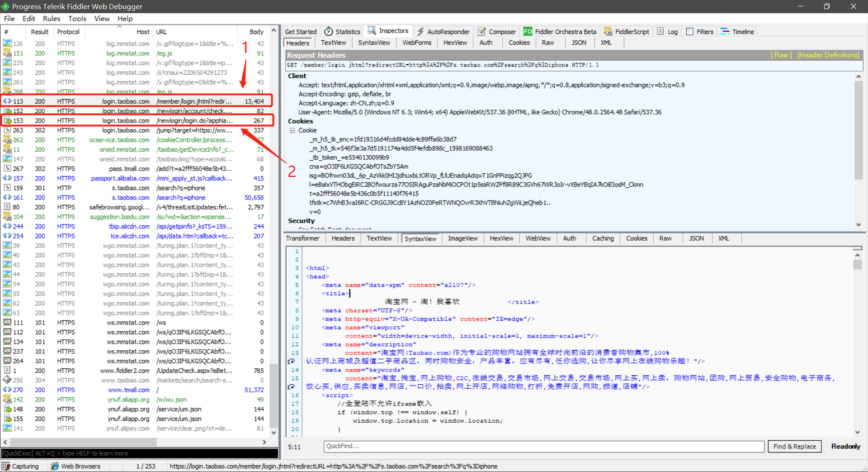Screen dimensions: 868x472
Task: Select session 151 script icon
Action: (7, 53)
